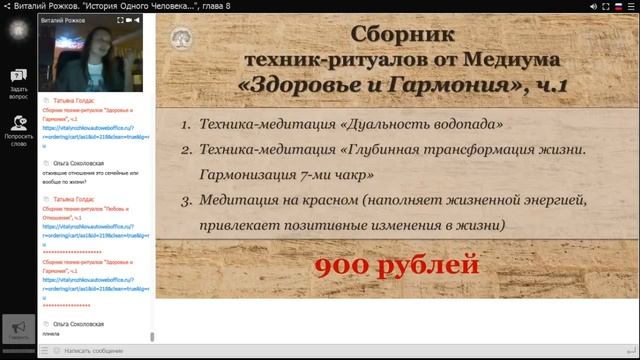The image size is (640, 360).
Task: Click the 'Глубинная трансформация жизни' list item
Action: (384, 162)
